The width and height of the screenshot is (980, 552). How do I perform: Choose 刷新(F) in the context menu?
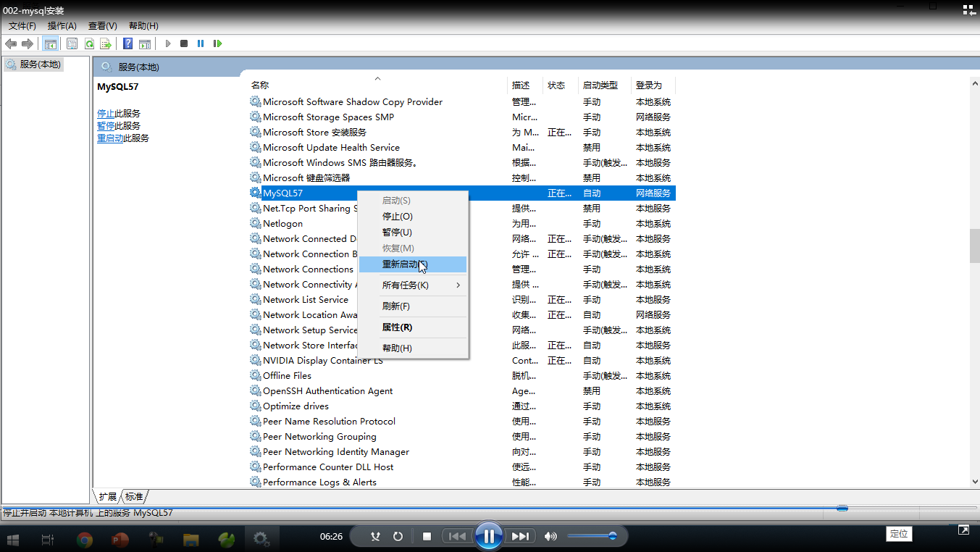coord(413,306)
